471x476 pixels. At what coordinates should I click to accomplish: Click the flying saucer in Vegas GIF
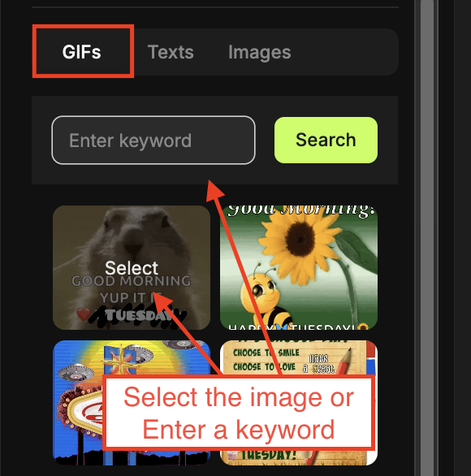tap(76, 374)
